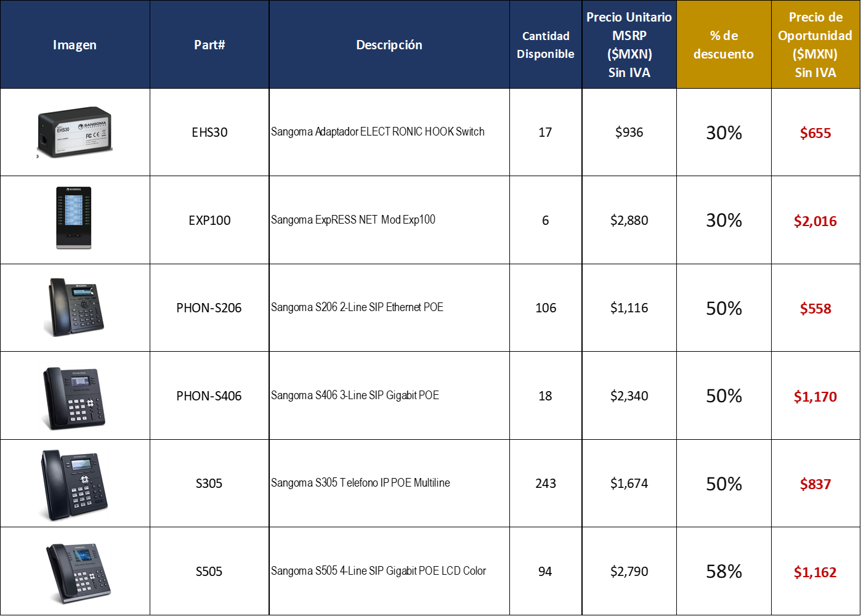The width and height of the screenshot is (861, 616).
Task: Click the 58% discount cell
Action: [724, 572]
